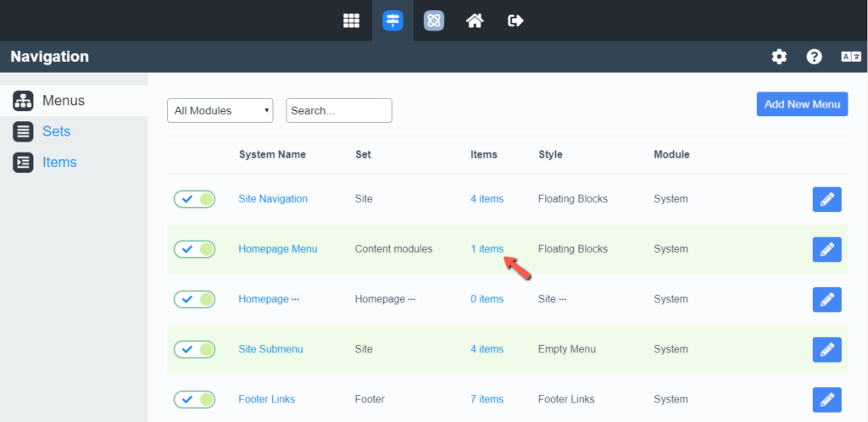The height and width of the screenshot is (422, 868).
Task: Click into the Search field
Action: pyautogui.click(x=338, y=110)
